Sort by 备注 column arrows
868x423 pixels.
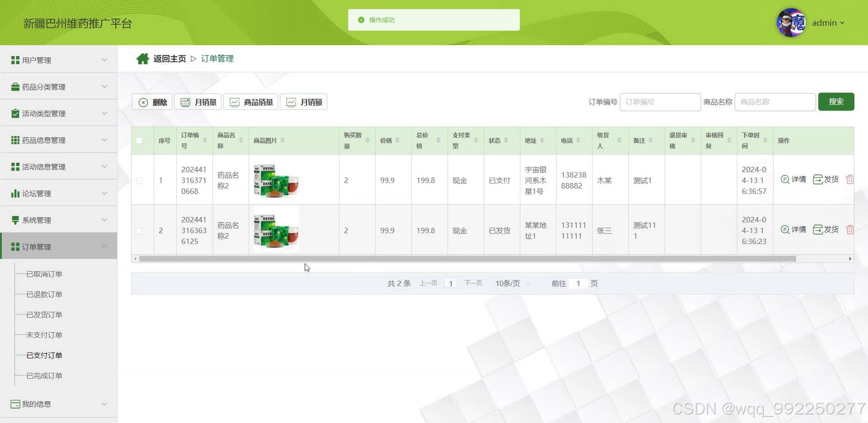[x=651, y=141]
